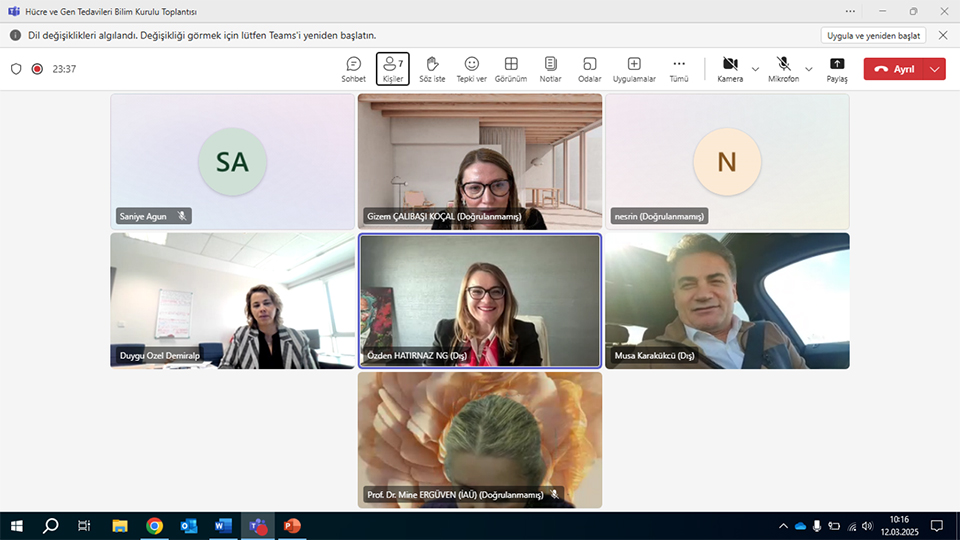
Task: Toggle the Kamera on or off
Action: pyautogui.click(x=730, y=69)
